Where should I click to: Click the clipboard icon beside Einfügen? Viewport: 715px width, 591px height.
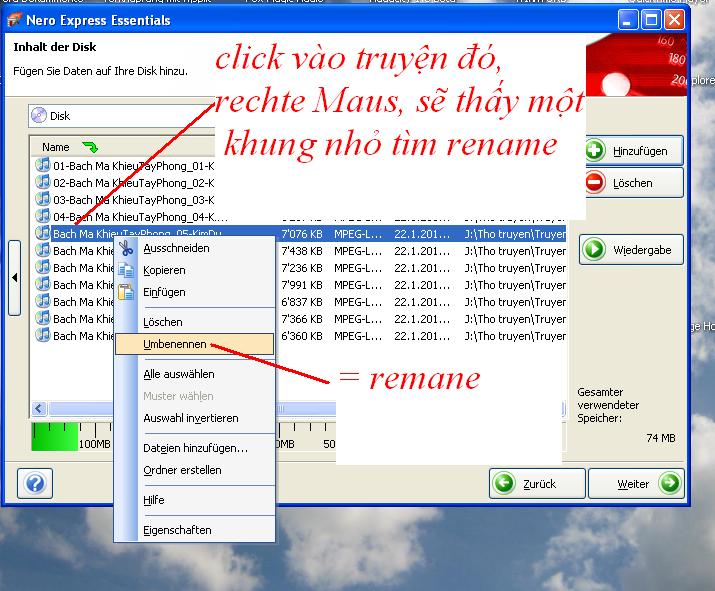click(x=126, y=292)
